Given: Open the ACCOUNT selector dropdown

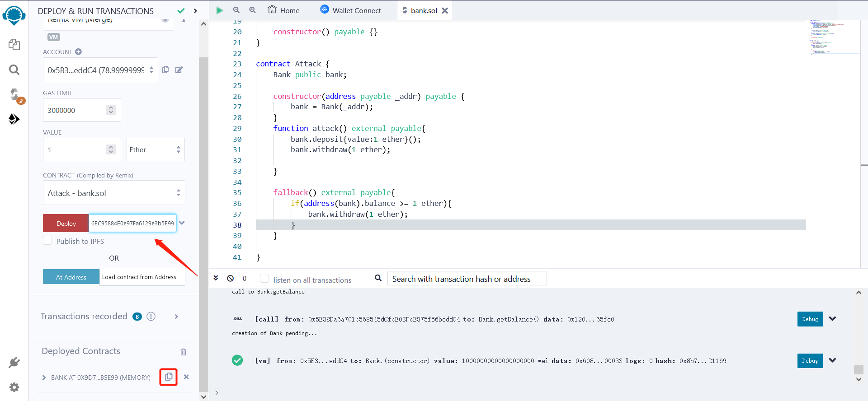Looking at the screenshot, I should click(100, 70).
